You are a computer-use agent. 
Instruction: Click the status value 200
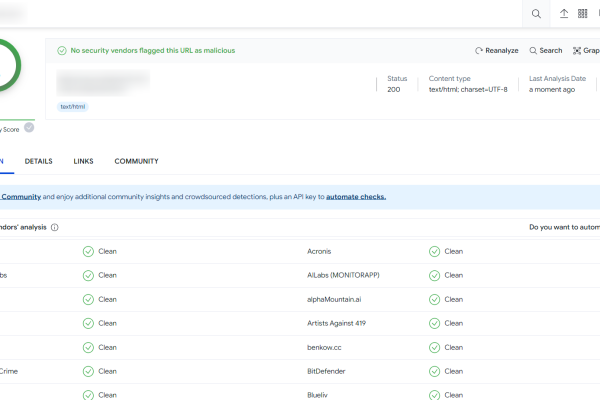393,90
